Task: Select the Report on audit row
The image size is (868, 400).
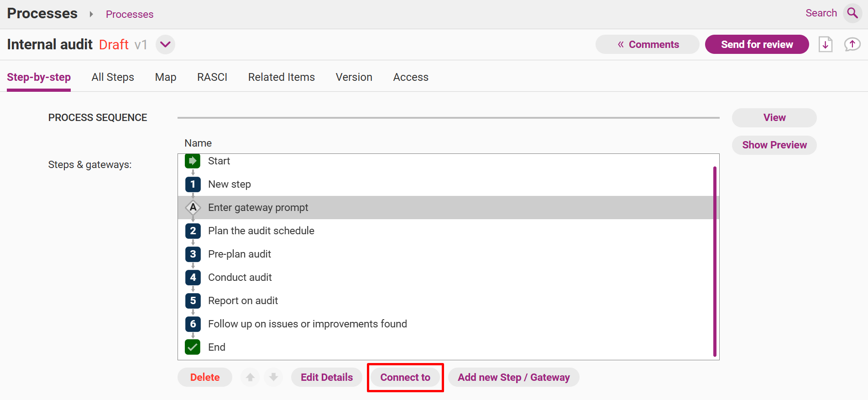Action: coord(445,300)
